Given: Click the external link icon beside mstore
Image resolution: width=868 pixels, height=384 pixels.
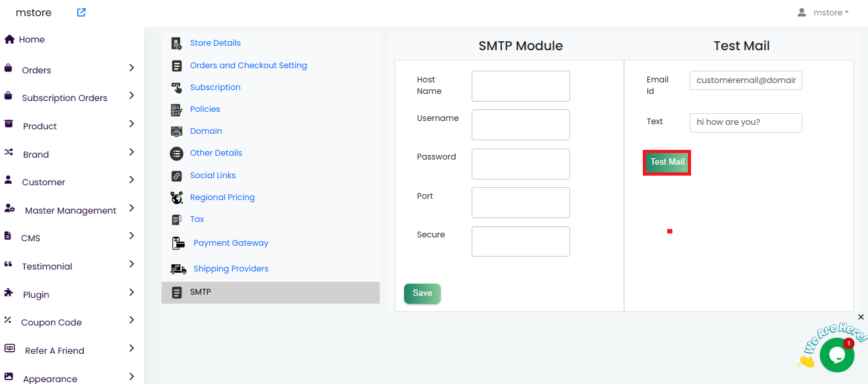Looking at the screenshot, I should (81, 12).
